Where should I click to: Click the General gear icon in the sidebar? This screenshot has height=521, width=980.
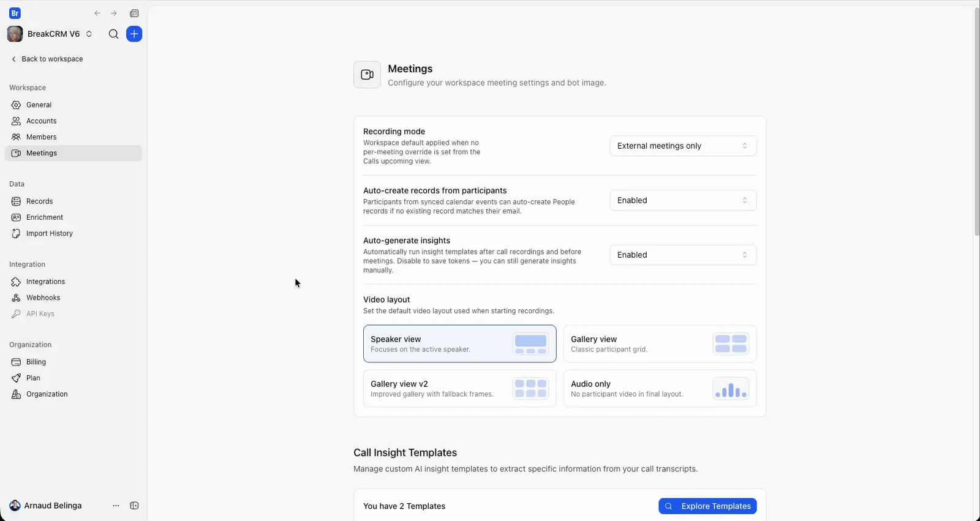[x=16, y=105]
